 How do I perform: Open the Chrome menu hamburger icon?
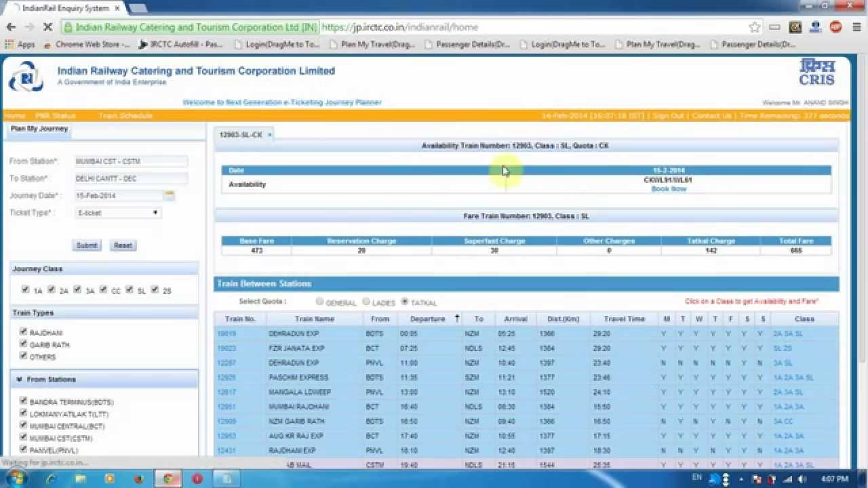(857, 27)
